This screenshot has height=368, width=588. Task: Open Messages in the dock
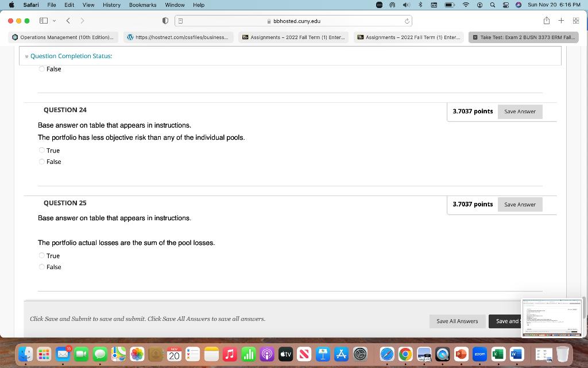point(100,354)
